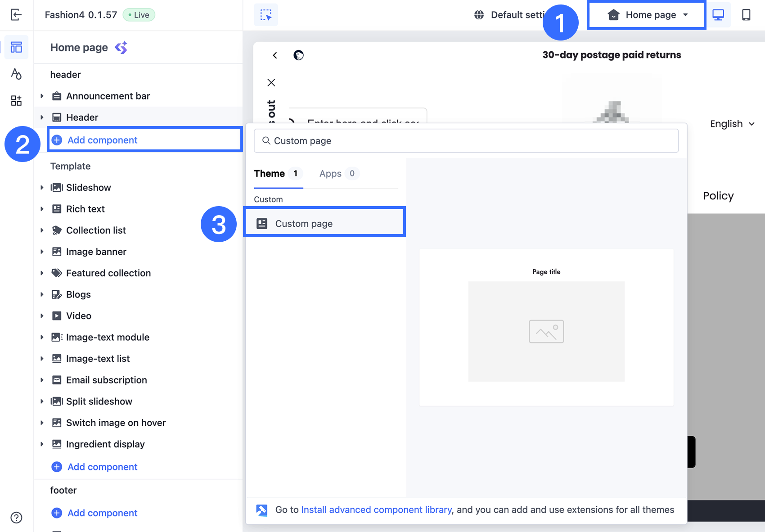Expand the Featured collection section
This screenshot has width=765, height=532.
42,273
